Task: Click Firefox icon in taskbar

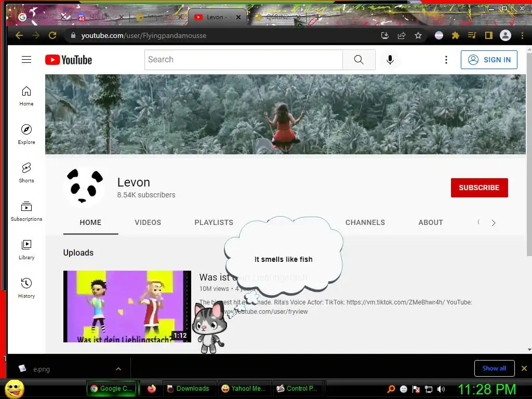Action: [151, 389]
